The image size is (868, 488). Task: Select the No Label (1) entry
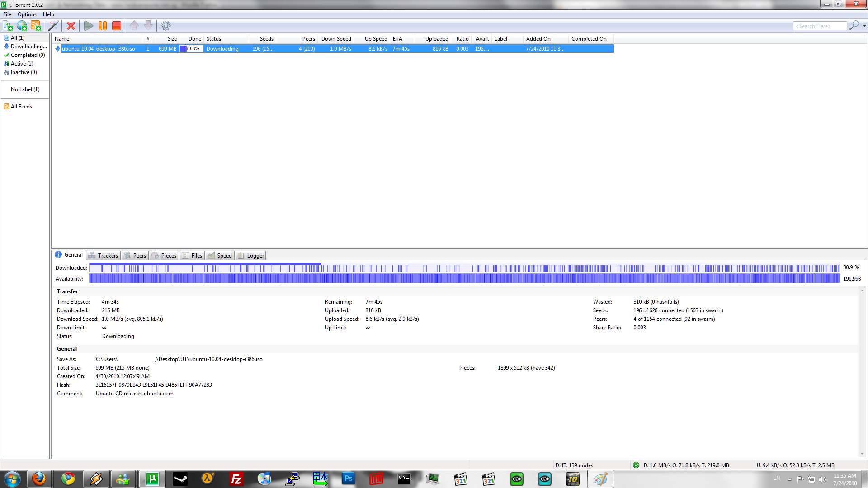(25, 89)
